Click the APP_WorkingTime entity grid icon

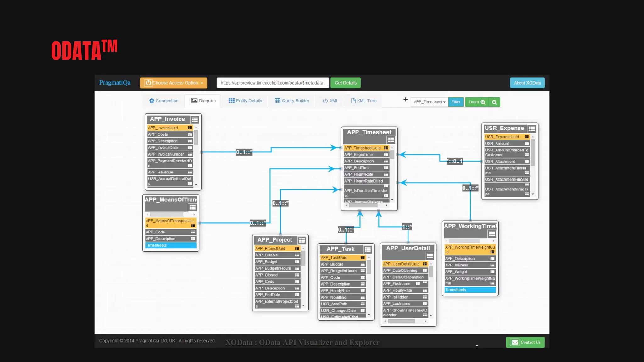pyautogui.click(x=492, y=234)
